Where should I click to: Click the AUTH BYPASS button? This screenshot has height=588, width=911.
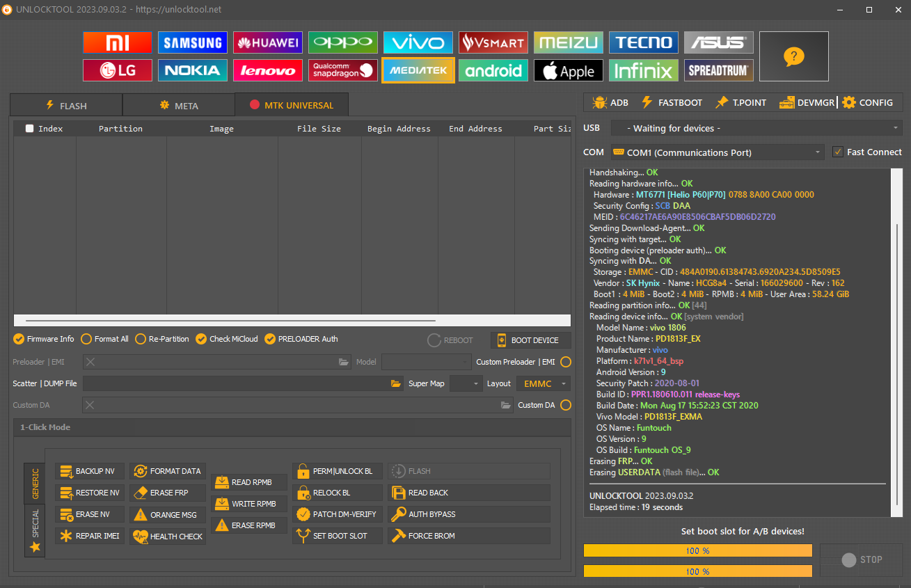(x=469, y=514)
